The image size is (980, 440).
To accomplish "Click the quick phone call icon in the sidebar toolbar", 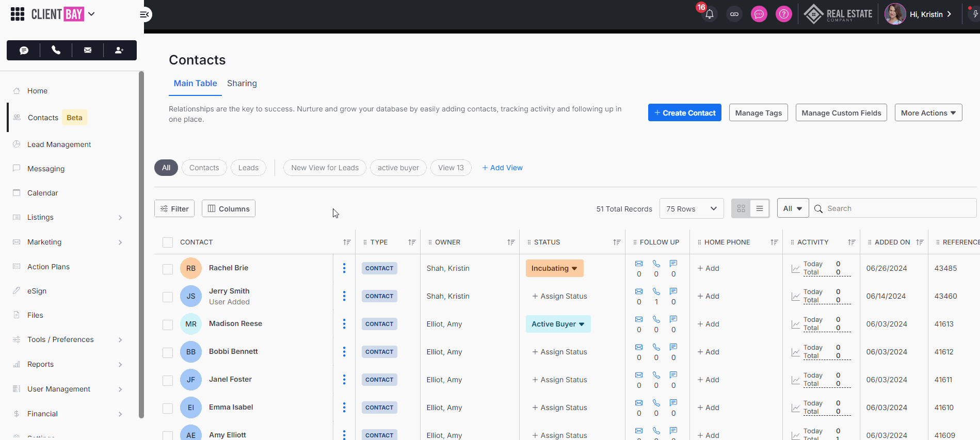I will 56,50.
